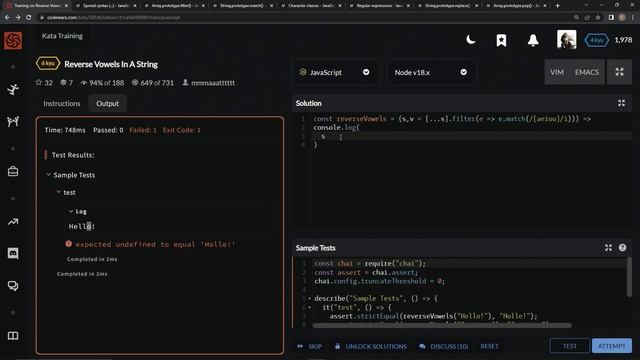The image size is (640, 360).
Task: Open a new browser tab
Action: (558, 6)
